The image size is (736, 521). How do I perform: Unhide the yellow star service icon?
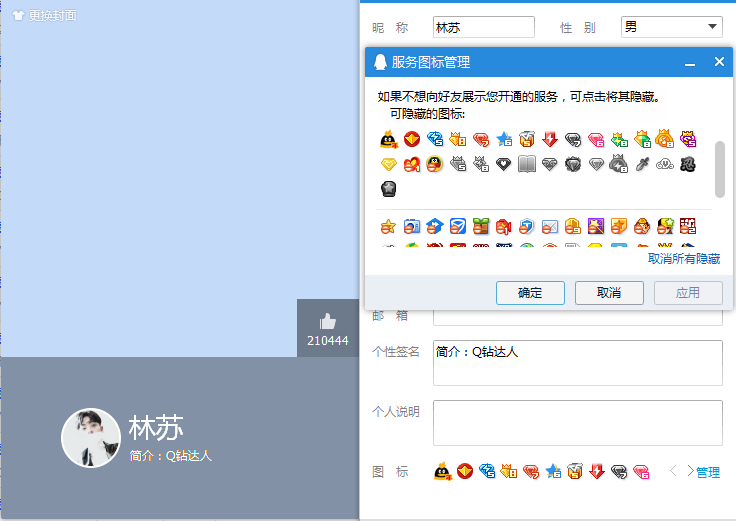tap(389, 227)
